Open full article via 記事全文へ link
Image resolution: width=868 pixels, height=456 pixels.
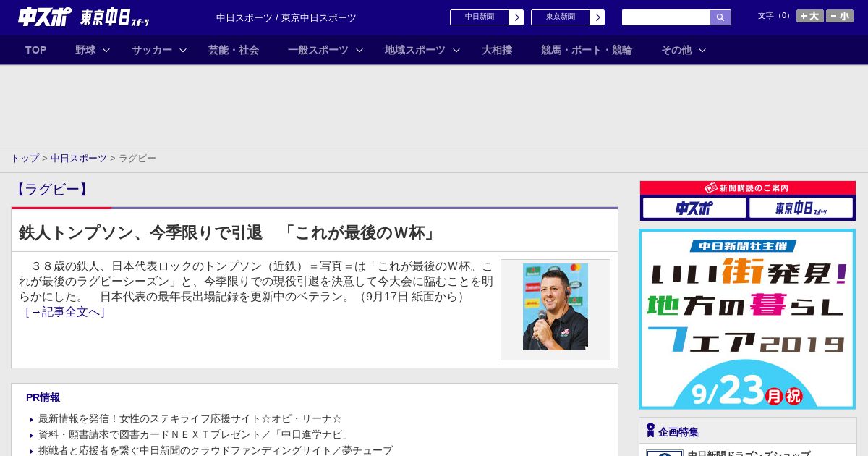coord(65,312)
